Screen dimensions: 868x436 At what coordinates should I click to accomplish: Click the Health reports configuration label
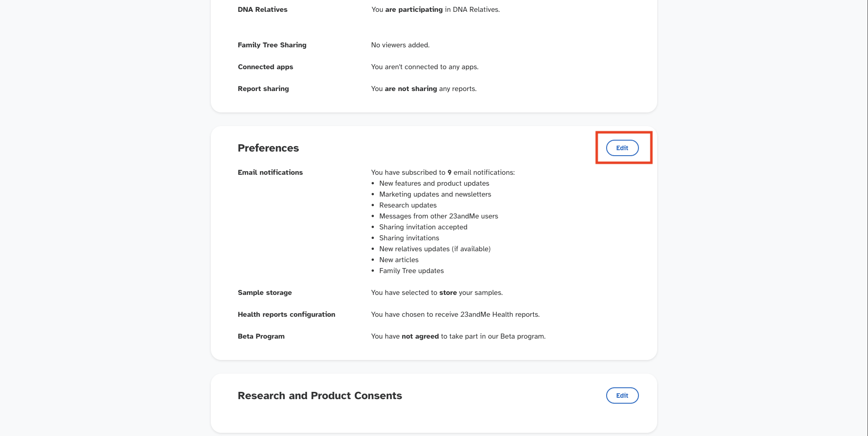(286, 314)
